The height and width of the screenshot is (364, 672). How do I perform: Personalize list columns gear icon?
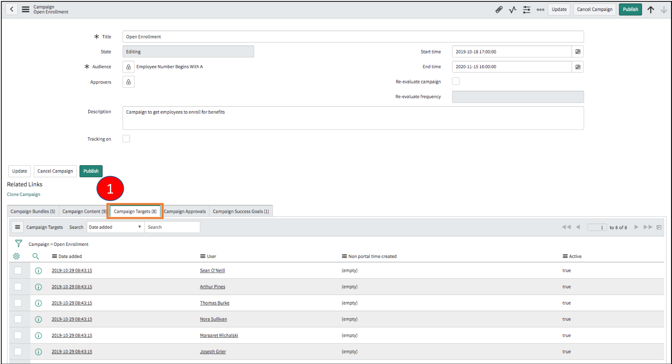pyautogui.click(x=16, y=256)
